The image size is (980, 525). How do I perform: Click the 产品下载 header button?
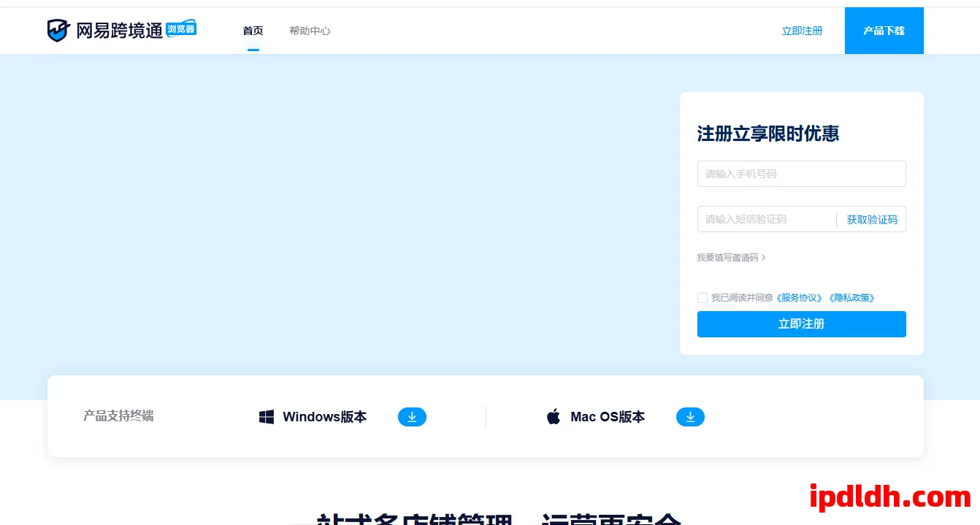point(884,31)
